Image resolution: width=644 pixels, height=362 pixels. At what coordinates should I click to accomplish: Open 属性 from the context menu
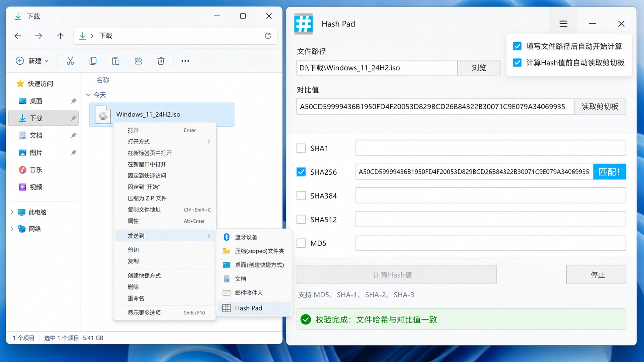165,221
